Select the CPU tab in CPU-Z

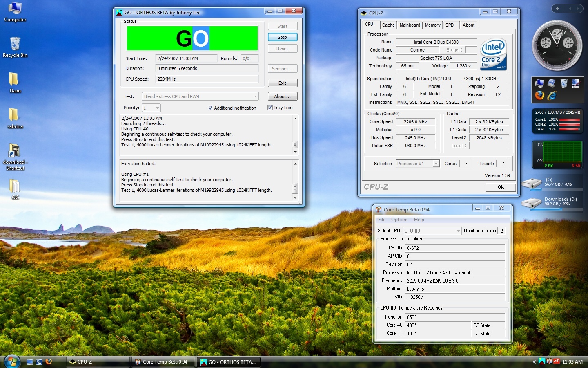click(x=369, y=24)
